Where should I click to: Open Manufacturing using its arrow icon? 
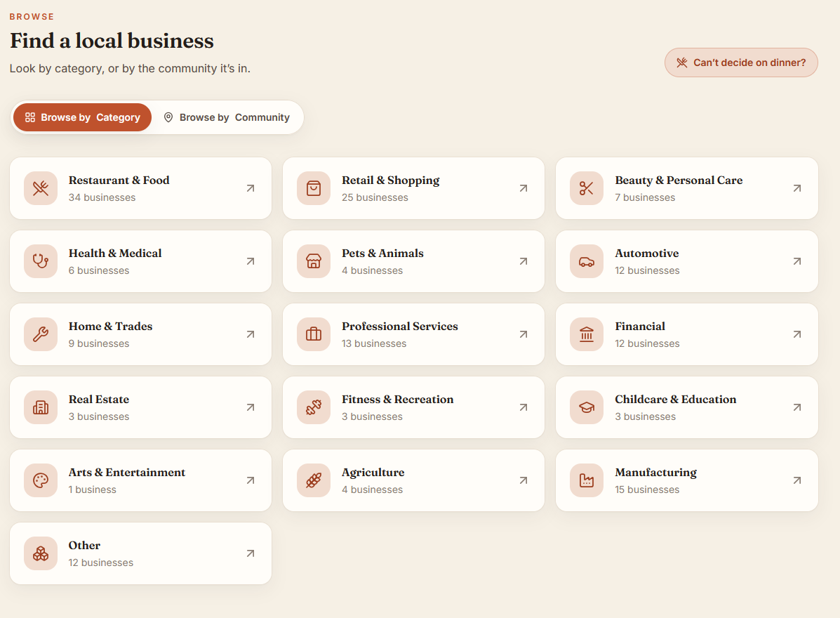click(797, 480)
